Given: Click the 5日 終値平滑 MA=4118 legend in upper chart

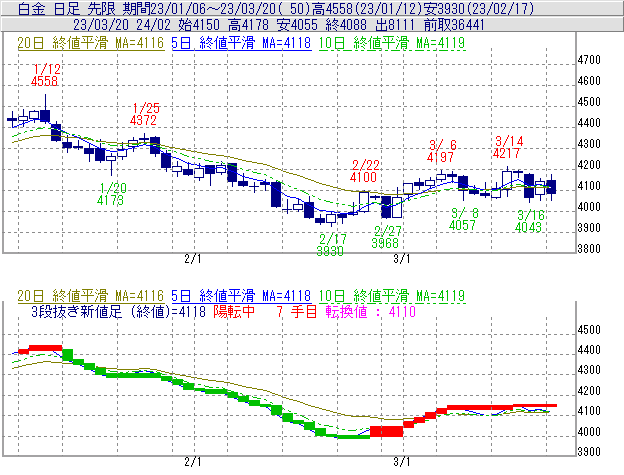Looking at the screenshot, I should [241, 43].
